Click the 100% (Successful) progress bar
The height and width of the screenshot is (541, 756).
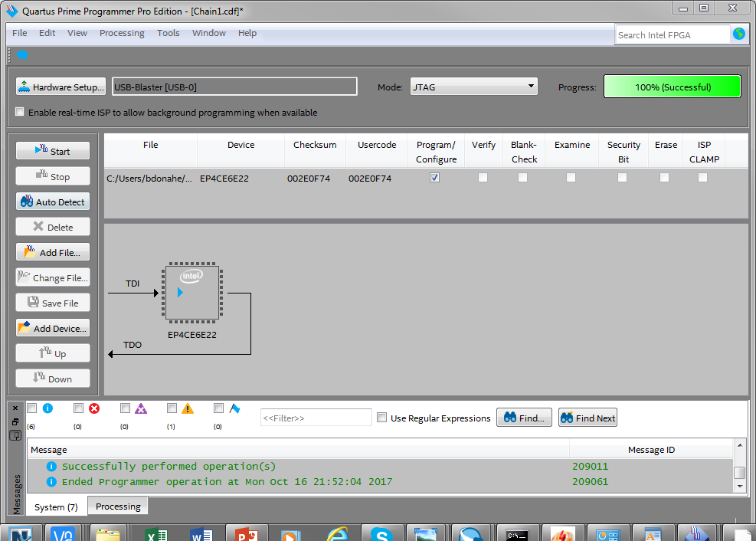pos(672,87)
